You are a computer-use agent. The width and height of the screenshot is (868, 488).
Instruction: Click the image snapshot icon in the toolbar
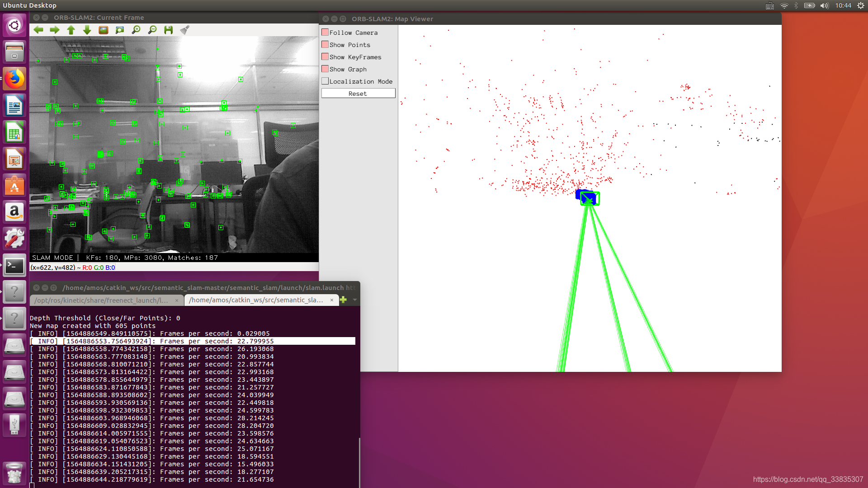pos(103,30)
